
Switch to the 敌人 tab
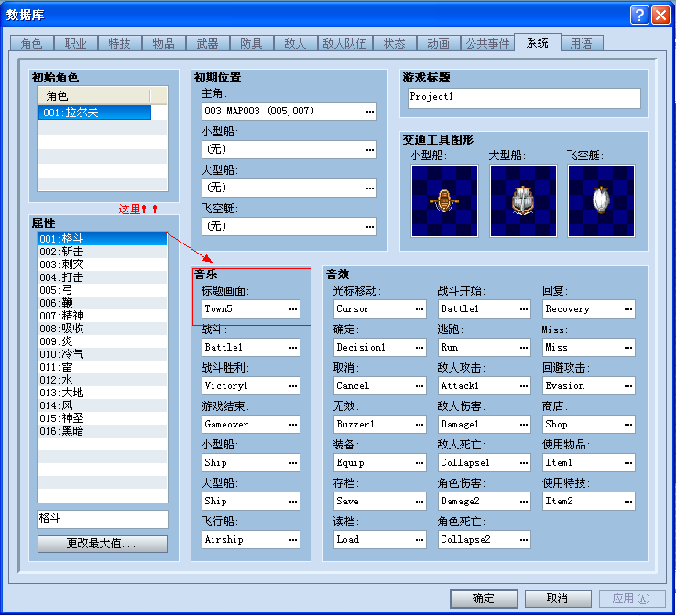point(296,44)
